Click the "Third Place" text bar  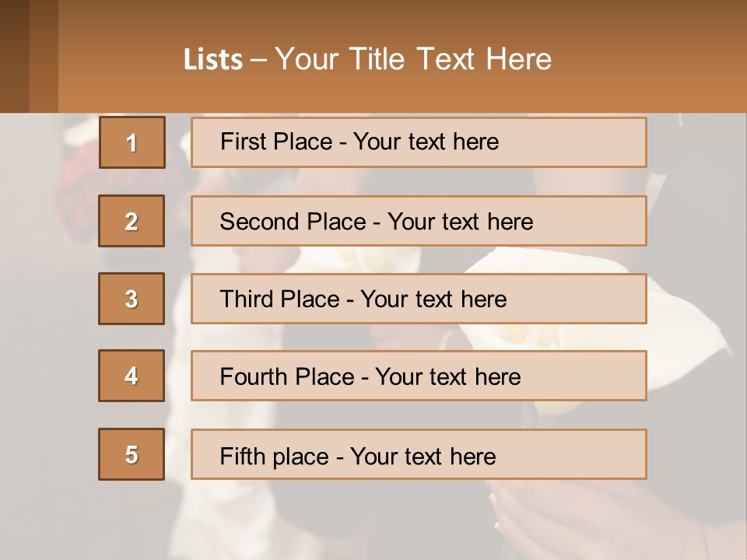(419, 299)
